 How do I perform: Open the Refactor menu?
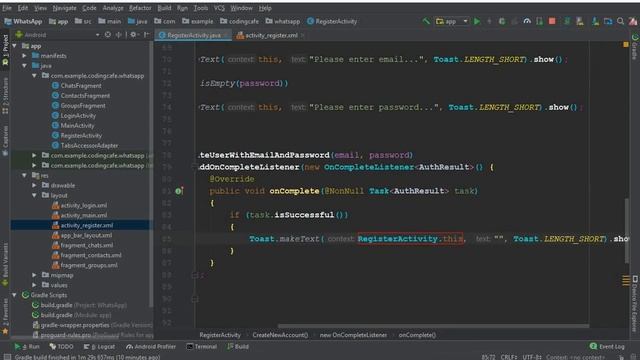(x=140, y=8)
